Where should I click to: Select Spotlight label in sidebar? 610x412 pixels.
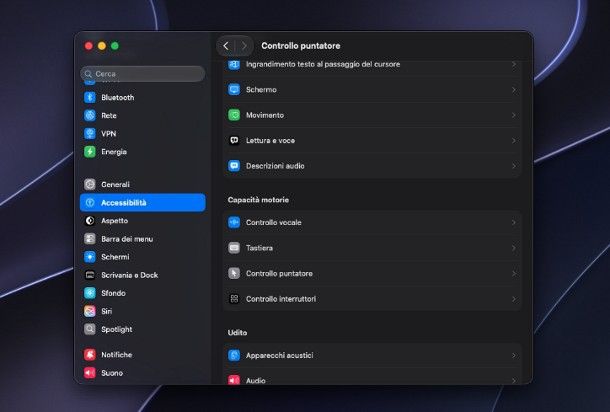(x=117, y=330)
